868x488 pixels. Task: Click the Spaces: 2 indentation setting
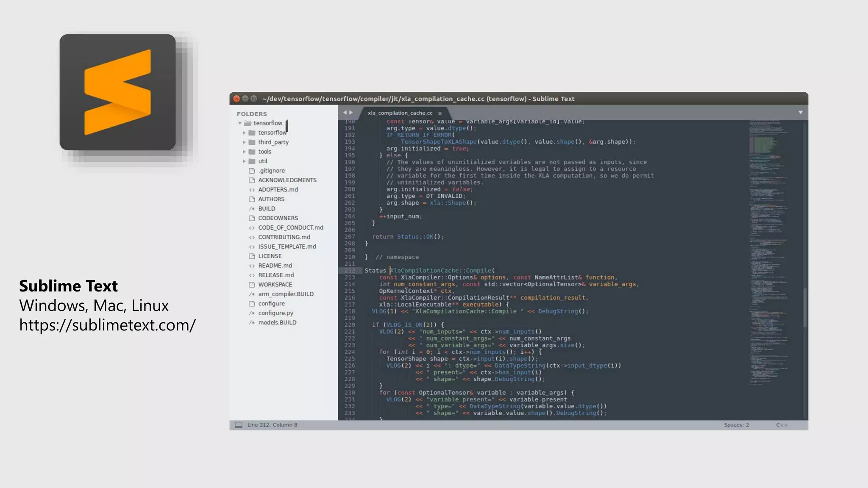click(x=736, y=425)
